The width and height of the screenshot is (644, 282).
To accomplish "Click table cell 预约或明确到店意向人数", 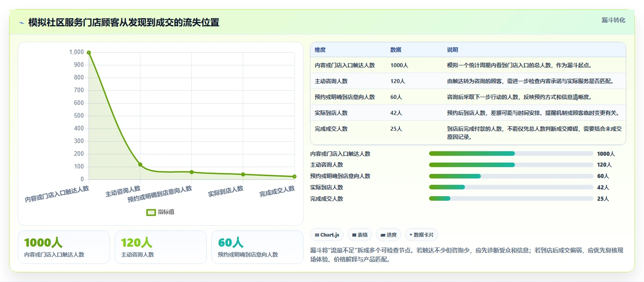I will point(345,97).
